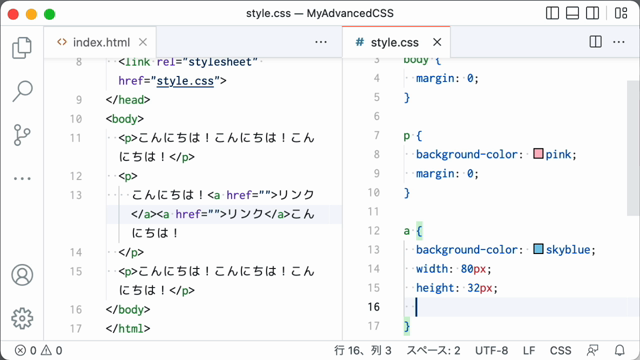640x360 pixels.
Task: Open the Manage gear icon
Action: 22,318
